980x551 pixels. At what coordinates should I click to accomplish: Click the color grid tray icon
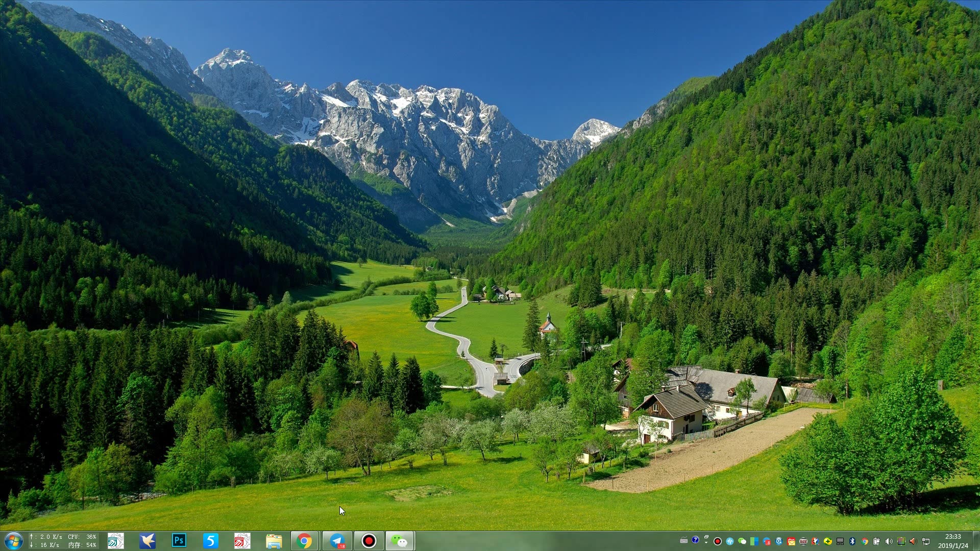point(901,541)
